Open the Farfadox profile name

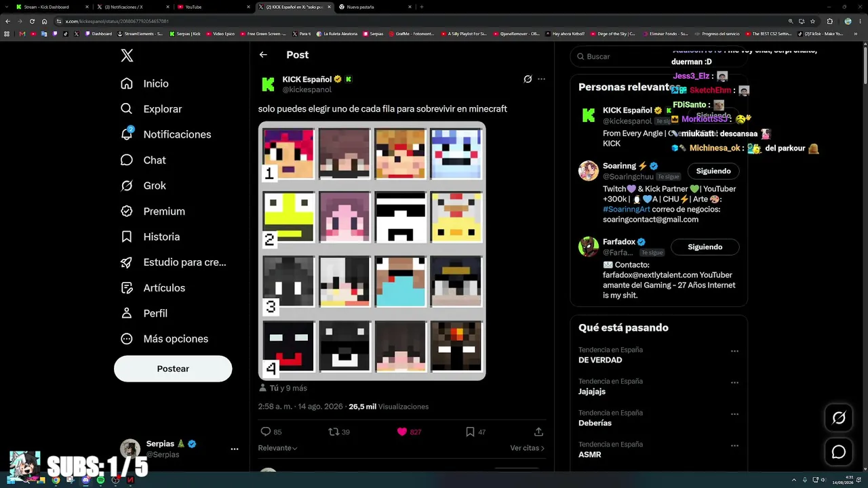[619, 242]
